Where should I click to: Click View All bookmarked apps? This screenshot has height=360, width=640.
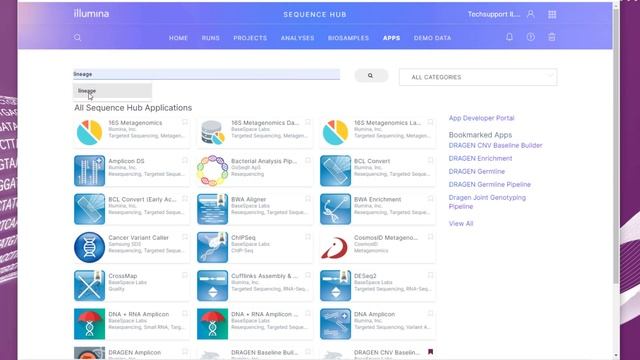[461, 224]
